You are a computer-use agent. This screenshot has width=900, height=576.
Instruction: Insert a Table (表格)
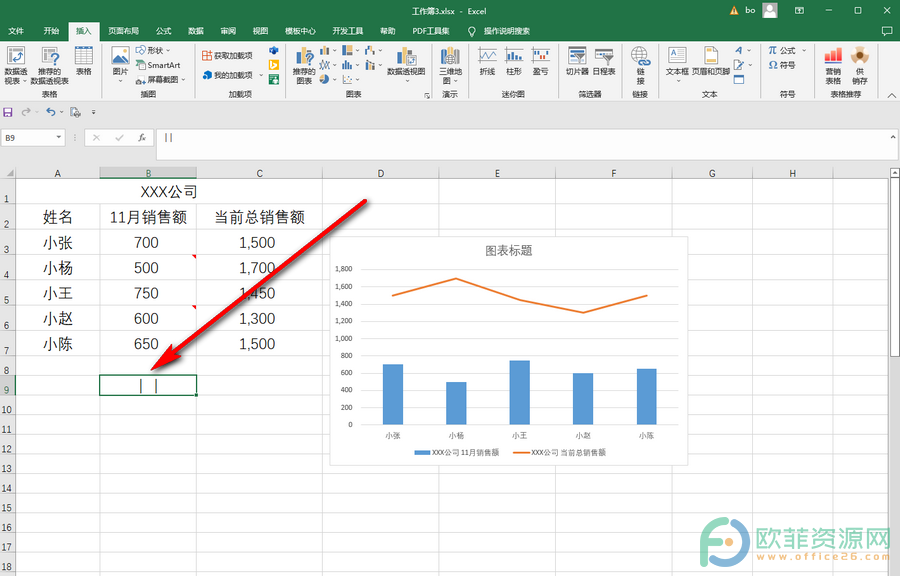tap(84, 61)
